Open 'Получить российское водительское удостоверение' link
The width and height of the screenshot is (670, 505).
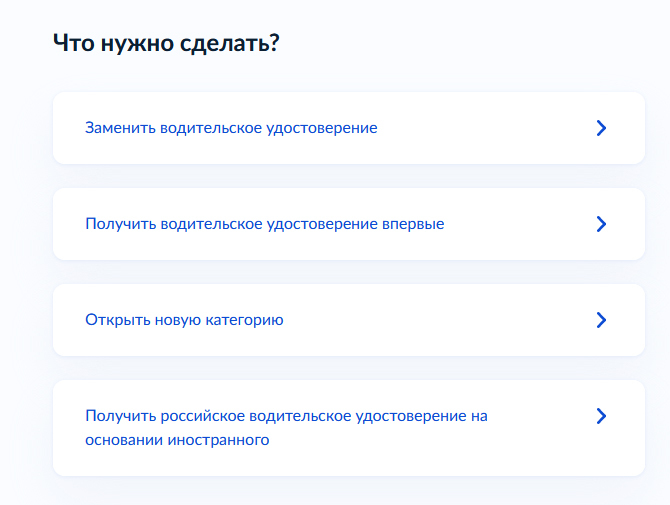click(286, 416)
